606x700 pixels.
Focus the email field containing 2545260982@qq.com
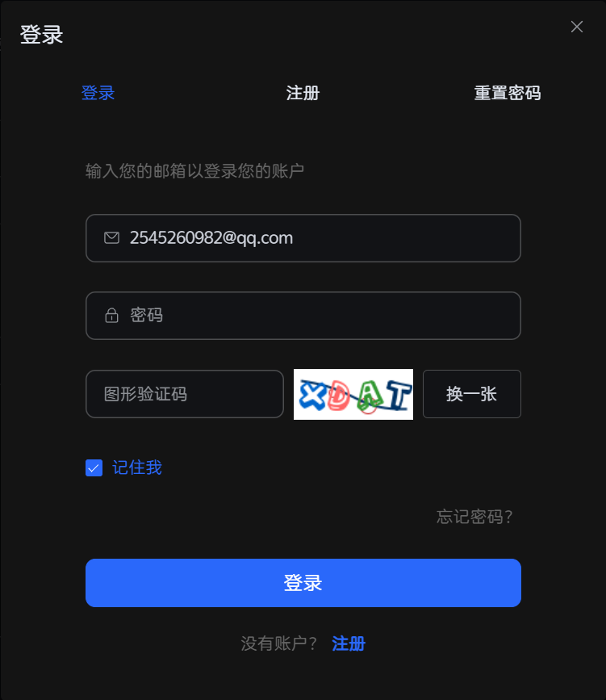pos(303,238)
